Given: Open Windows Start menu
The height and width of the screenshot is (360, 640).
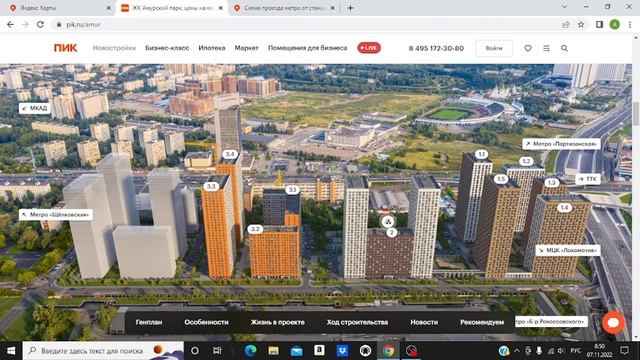Looking at the screenshot, I should (11, 351).
